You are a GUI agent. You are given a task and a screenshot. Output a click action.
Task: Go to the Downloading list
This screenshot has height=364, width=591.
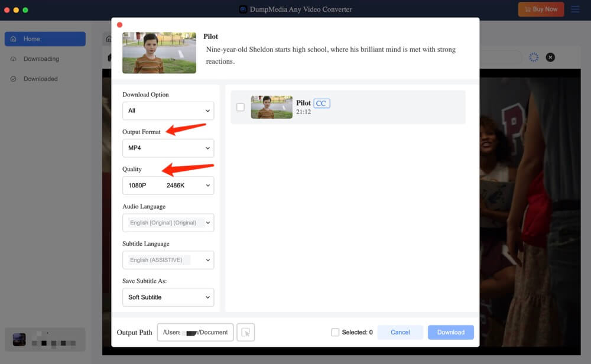click(41, 58)
